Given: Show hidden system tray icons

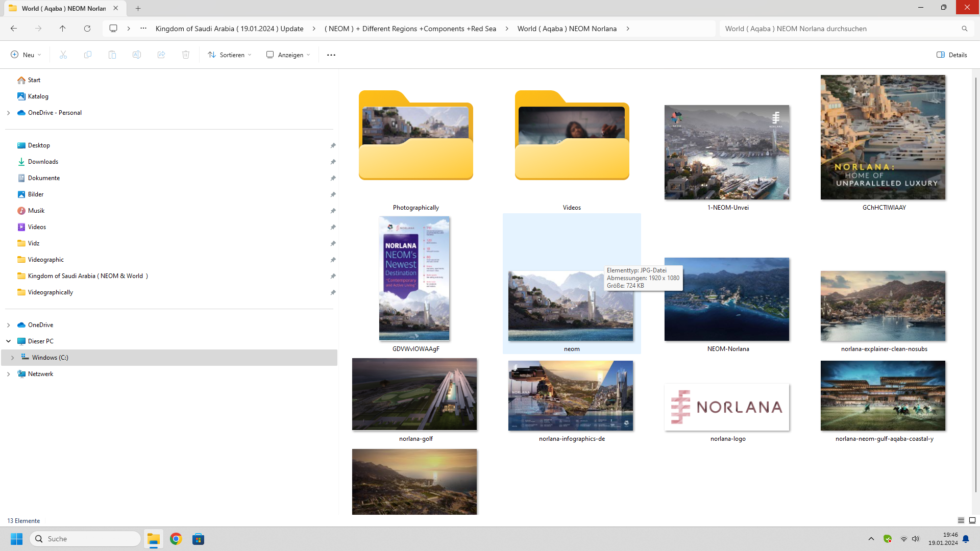Looking at the screenshot, I should [x=871, y=539].
